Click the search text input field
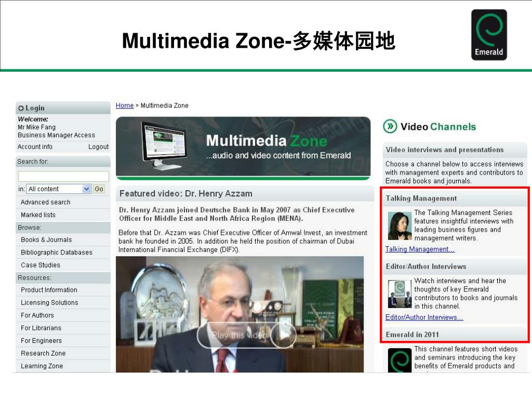532x399 pixels. pyautogui.click(x=63, y=176)
